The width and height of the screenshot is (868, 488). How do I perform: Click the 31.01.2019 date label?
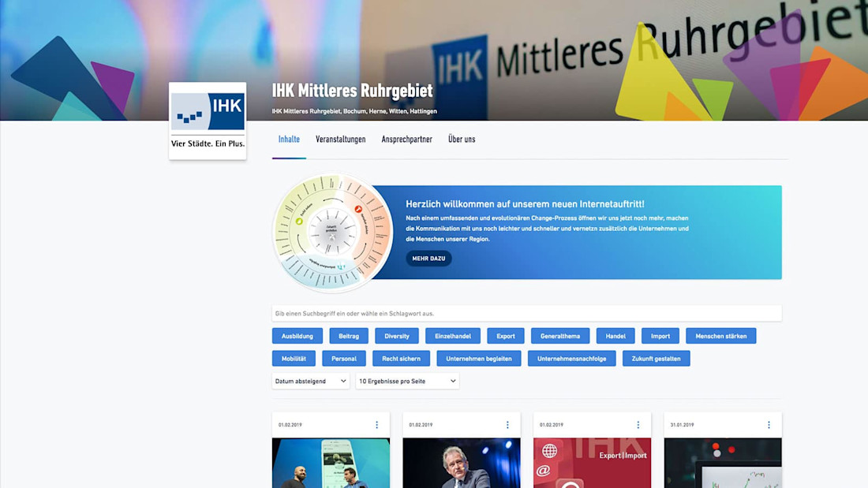click(x=682, y=425)
